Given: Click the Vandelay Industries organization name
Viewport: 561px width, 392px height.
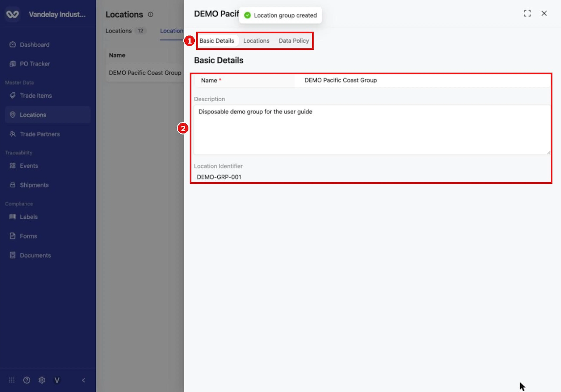Looking at the screenshot, I should 57,14.
